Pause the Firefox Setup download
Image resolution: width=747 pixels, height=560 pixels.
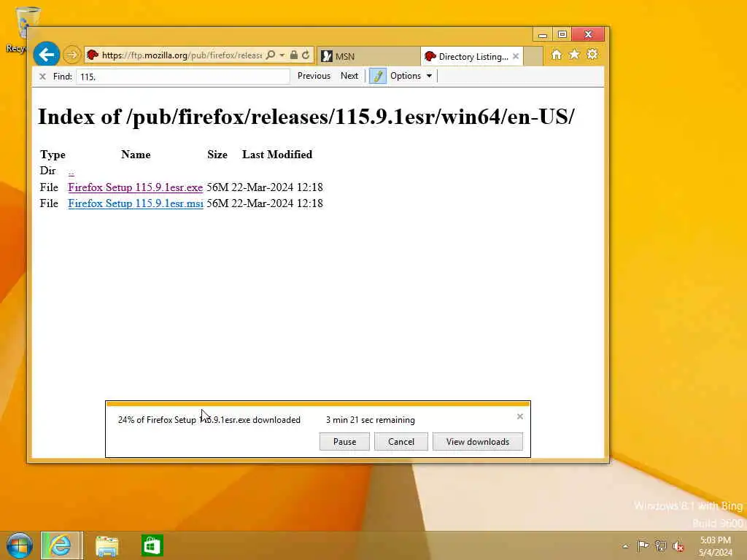click(x=344, y=441)
